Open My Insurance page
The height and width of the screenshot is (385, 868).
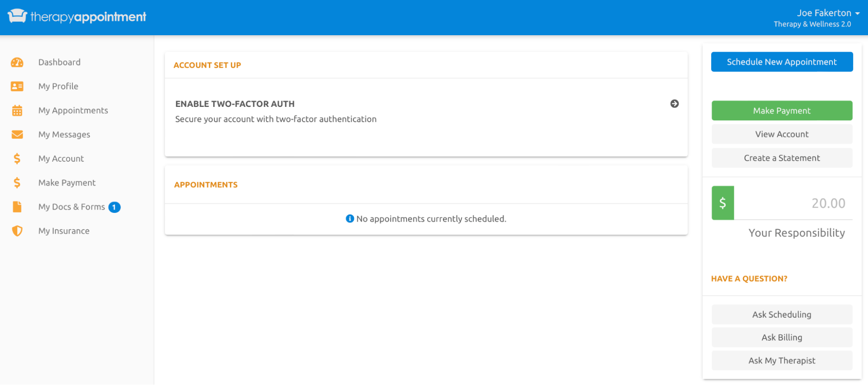click(64, 231)
